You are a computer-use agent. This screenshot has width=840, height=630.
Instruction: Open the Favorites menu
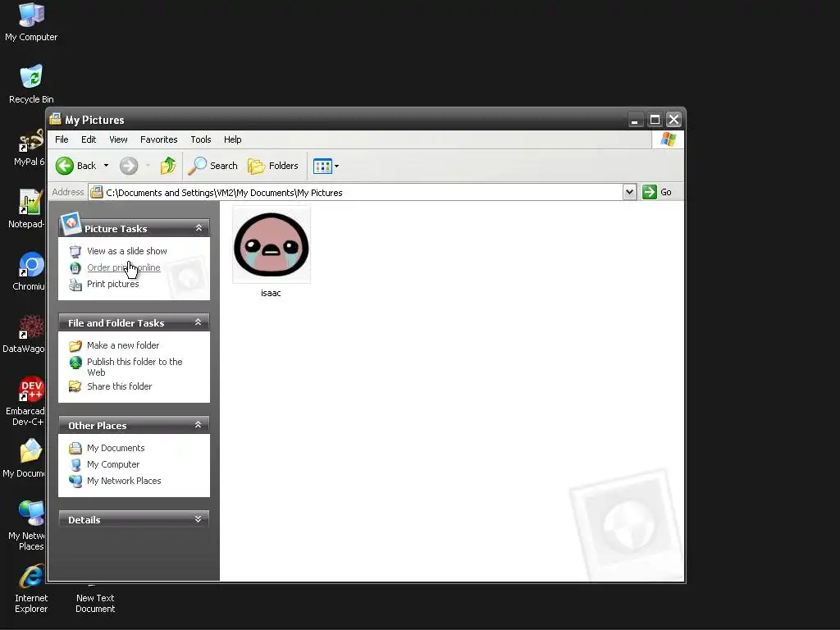[158, 139]
